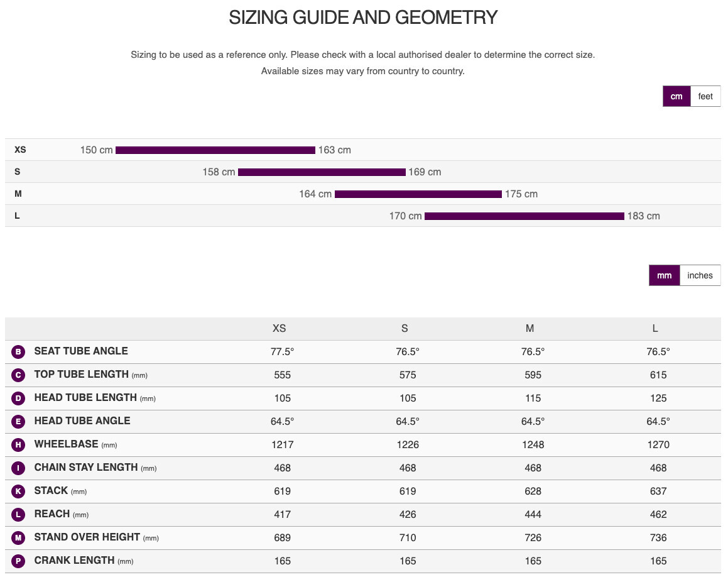Screen dimensions: 728x582
Task: Click the C icon for Top Tube Length
Action: (x=18, y=375)
